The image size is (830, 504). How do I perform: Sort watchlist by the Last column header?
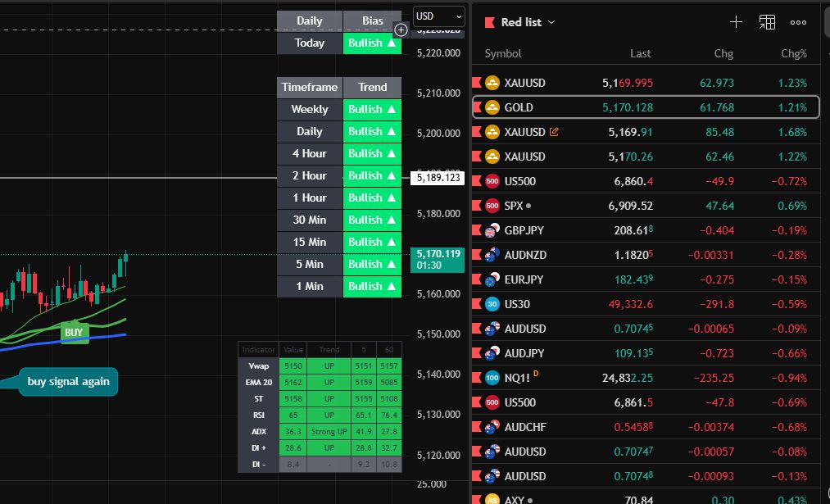pyautogui.click(x=640, y=53)
